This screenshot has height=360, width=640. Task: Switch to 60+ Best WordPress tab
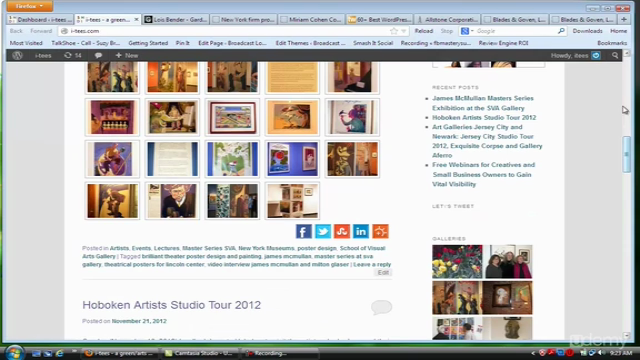coord(379,19)
